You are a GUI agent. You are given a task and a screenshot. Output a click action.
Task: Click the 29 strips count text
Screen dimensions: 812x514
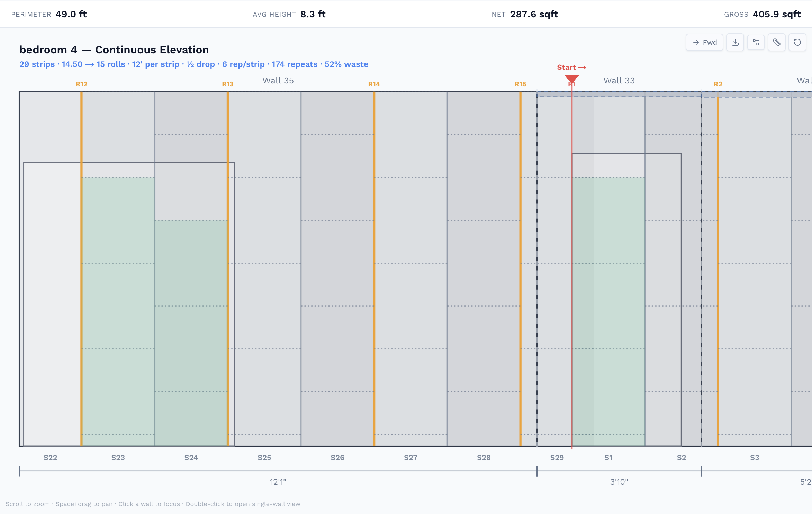37,64
